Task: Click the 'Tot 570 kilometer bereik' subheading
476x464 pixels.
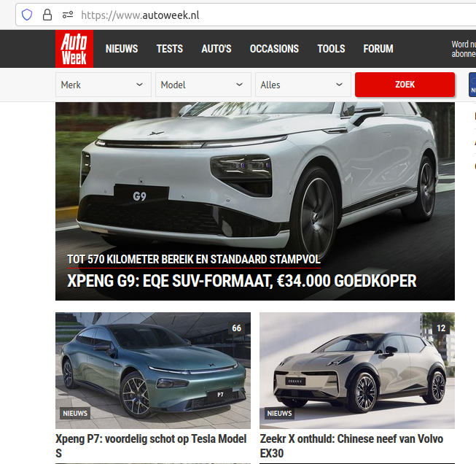Action: [x=194, y=260]
